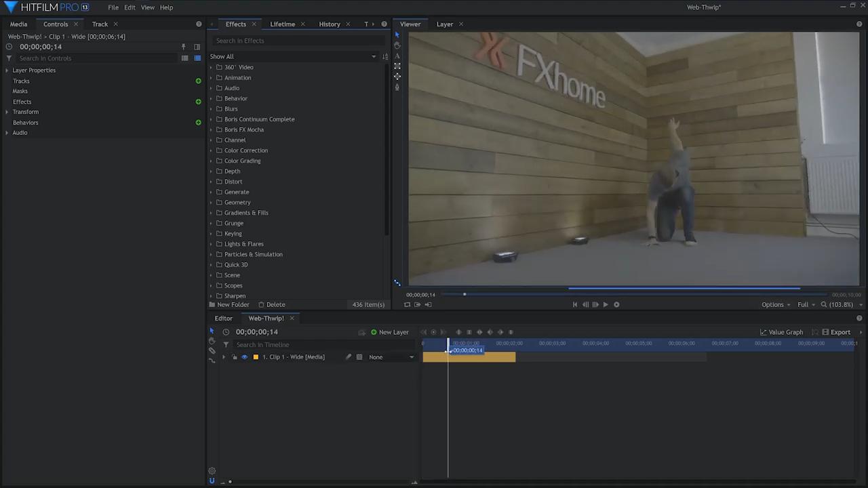Image resolution: width=868 pixels, height=488 pixels.
Task: Expand the Audio section in Controls
Action: [7, 133]
